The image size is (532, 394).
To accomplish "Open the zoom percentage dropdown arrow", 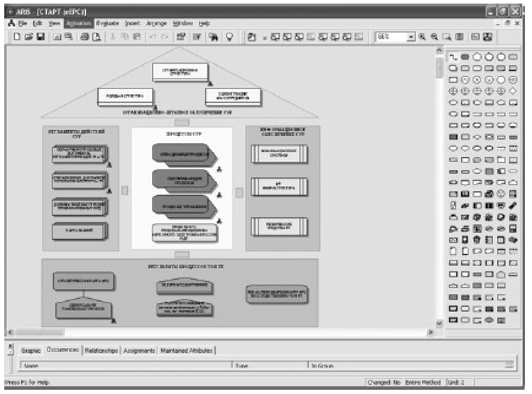I will click(x=411, y=37).
